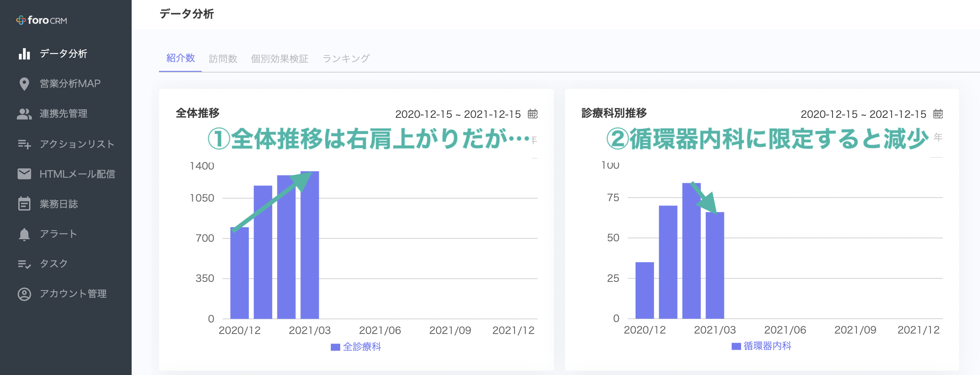Click the 2021/06 axis label in 全体推移
The height and width of the screenshot is (375, 980).
coord(380,331)
